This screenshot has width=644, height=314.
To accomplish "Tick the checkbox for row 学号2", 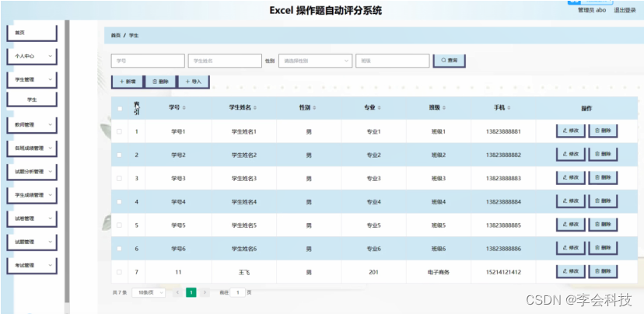I will click(x=120, y=155).
